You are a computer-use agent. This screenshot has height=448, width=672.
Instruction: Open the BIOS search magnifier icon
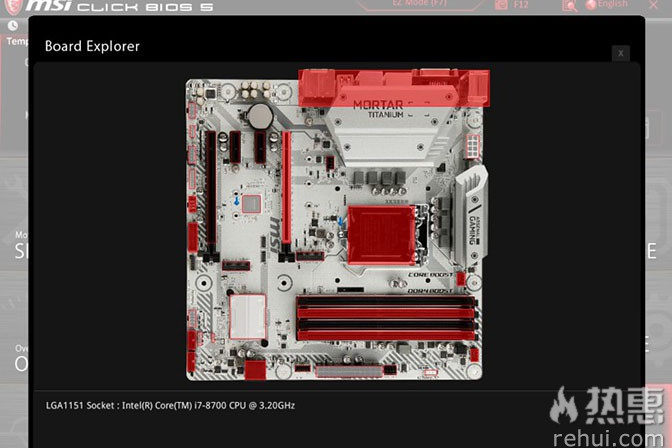pyautogui.click(x=569, y=5)
